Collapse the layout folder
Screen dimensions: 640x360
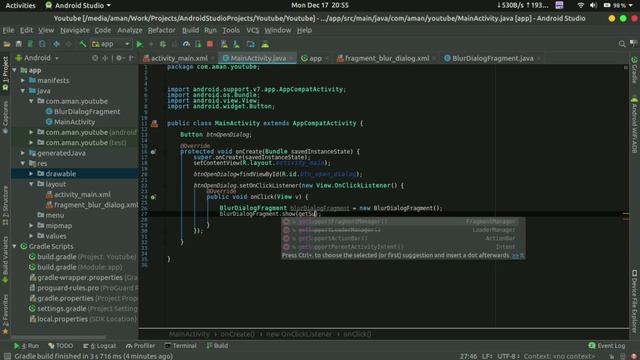pos(31,184)
